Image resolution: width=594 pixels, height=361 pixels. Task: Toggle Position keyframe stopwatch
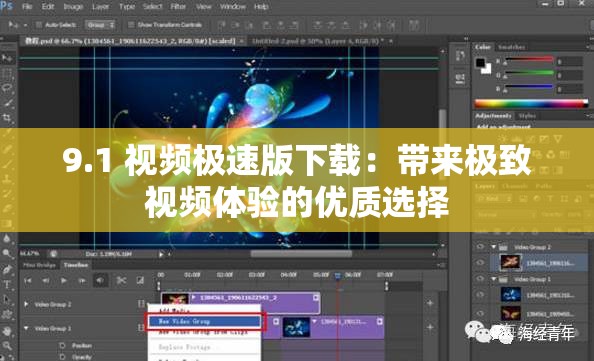click(62, 345)
